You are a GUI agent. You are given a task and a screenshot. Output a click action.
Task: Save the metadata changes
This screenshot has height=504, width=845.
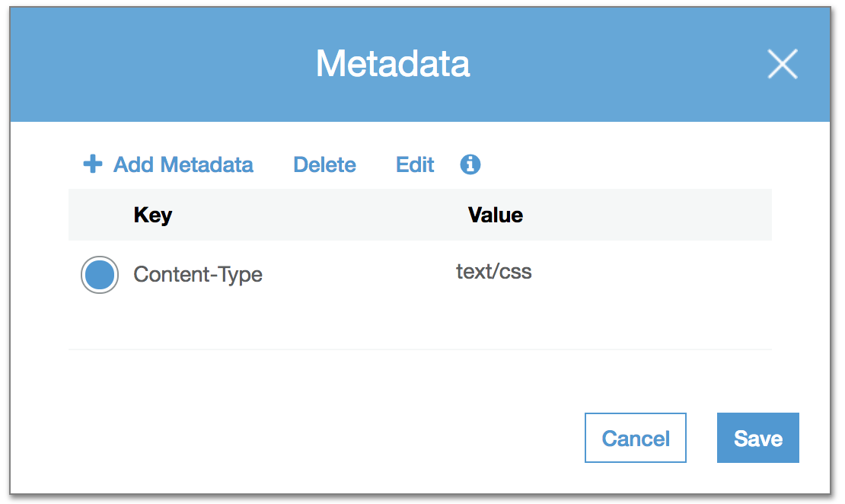(x=757, y=438)
